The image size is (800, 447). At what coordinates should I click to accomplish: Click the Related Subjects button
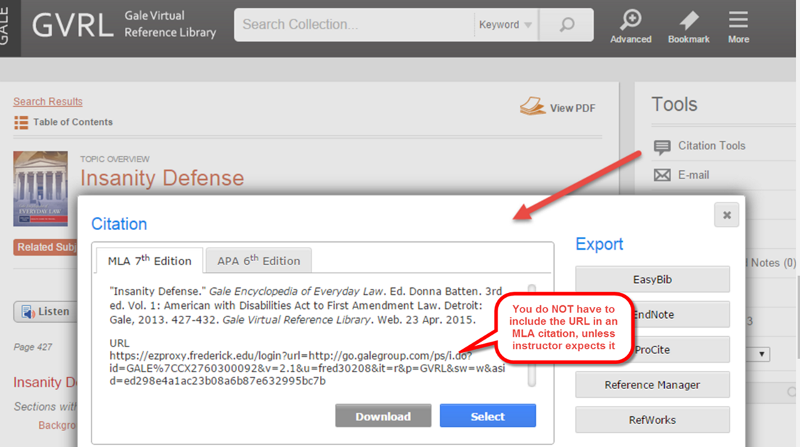point(45,247)
